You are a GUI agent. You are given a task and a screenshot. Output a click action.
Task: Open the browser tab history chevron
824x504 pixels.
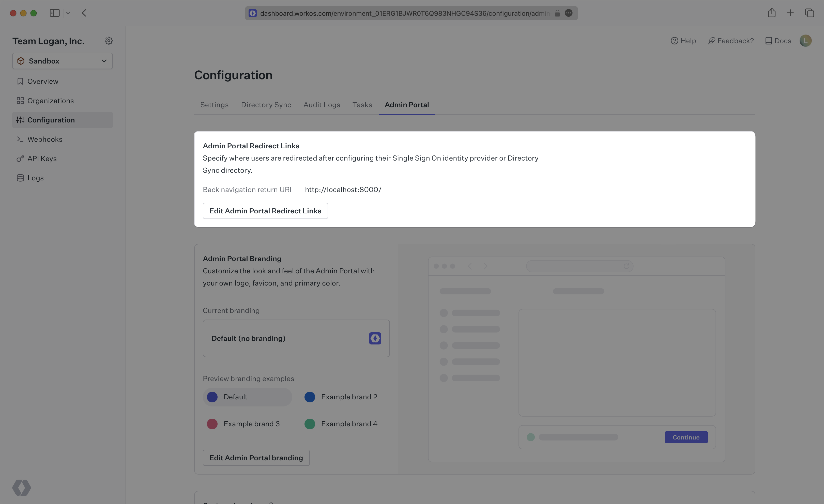[69, 13]
